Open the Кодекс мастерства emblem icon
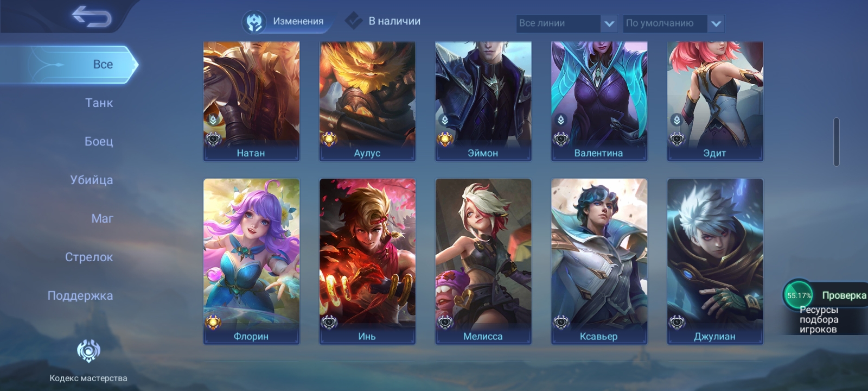 click(88, 351)
